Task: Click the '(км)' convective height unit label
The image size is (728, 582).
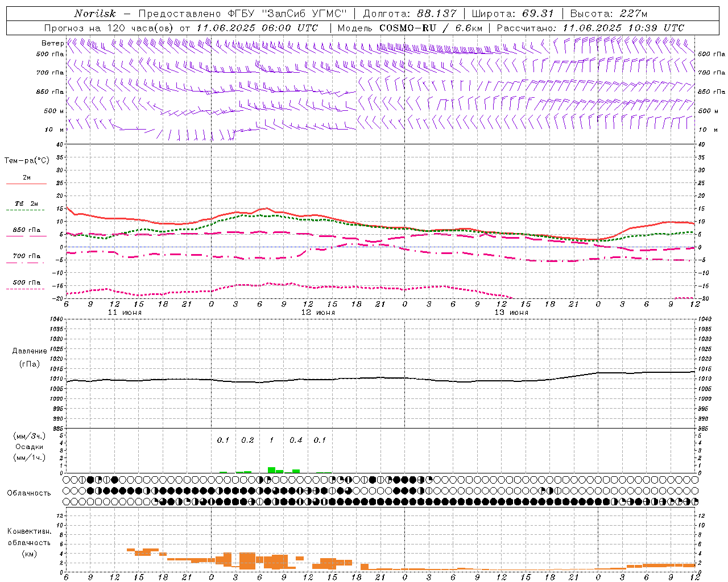Action: 29,554
